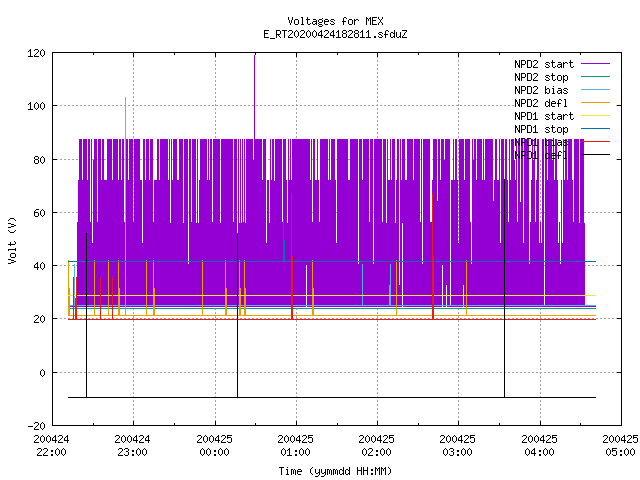640x480 pixels.
Task: Click the red NPD1 bias spike near 01:00
Action: 291,256
